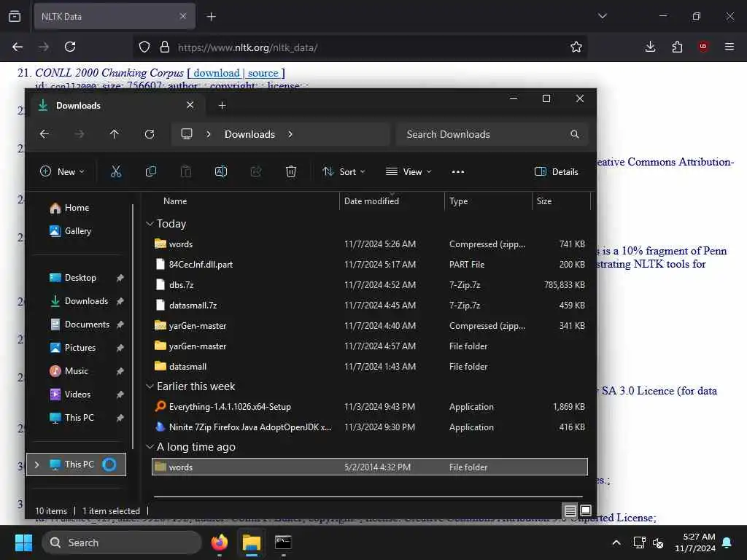Open Firefox downloads panel arrow icon
Viewport: 747px width, 560px height.
[650, 47]
